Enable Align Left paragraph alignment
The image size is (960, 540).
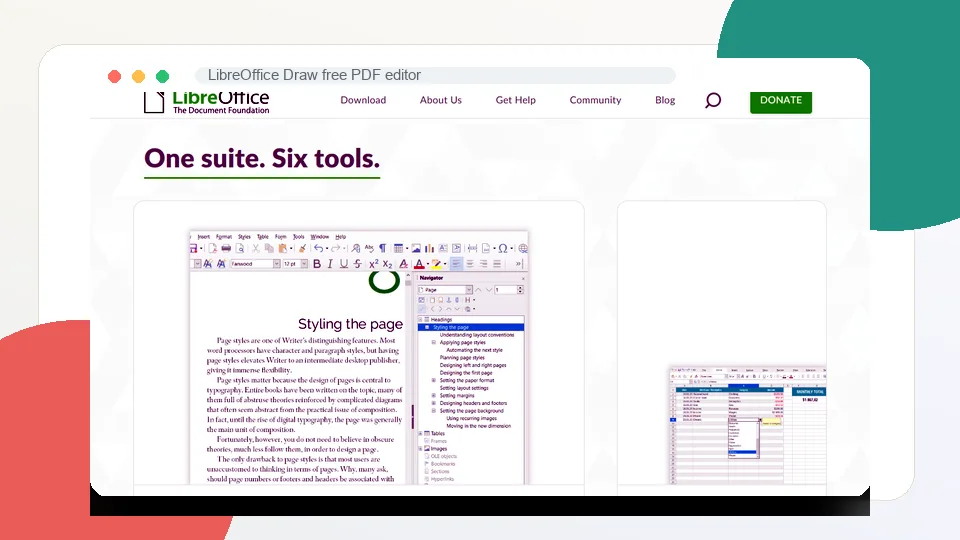pyautogui.click(x=456, y=264)
